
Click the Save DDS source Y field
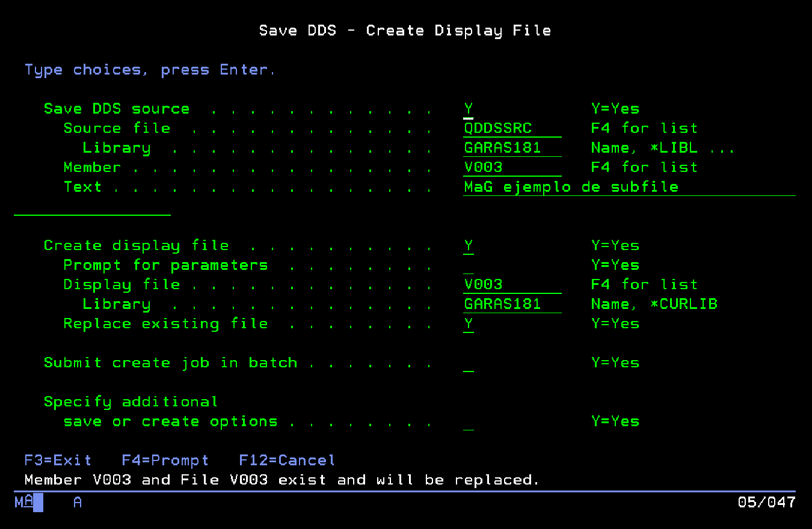pos(469,108)
